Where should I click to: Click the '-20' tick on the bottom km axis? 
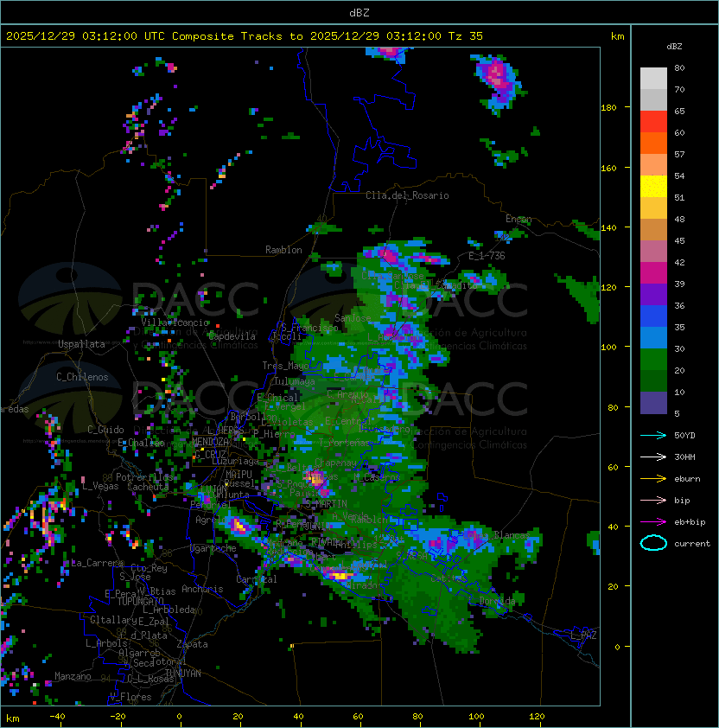(118, 717)
